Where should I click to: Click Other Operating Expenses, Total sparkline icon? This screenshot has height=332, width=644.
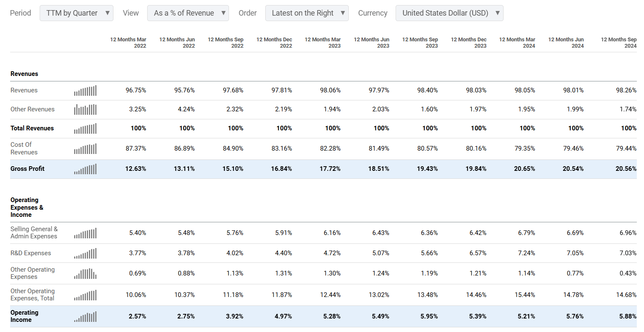click(85, 295)
